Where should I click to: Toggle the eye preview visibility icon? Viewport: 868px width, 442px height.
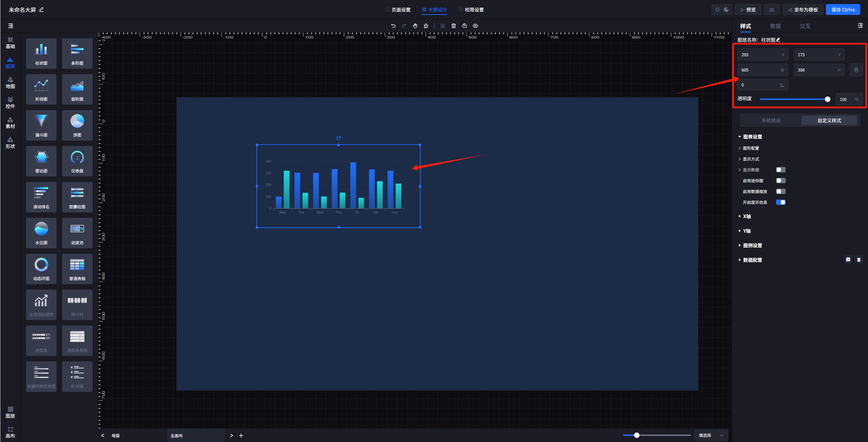click(x=475, y=26)
